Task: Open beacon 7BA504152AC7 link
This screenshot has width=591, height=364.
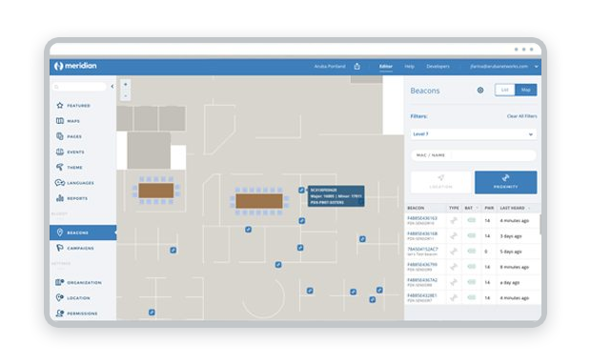Action: click(x=422, y=249)
